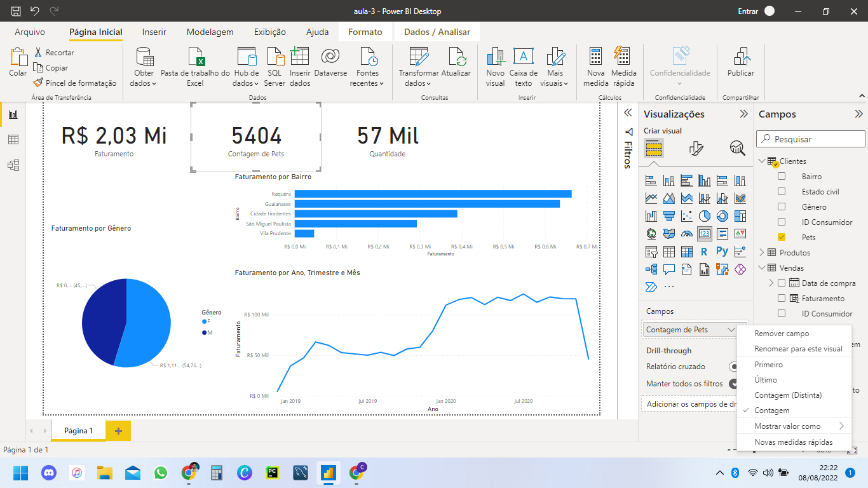Choose the Area chart visualization
The image size is (868, 488).
pos(668,198)
